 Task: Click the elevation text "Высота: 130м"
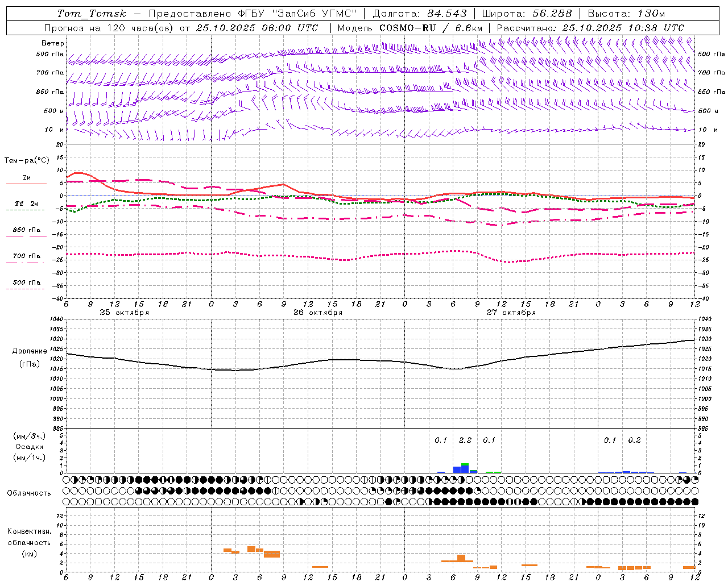tap(626, 14)
